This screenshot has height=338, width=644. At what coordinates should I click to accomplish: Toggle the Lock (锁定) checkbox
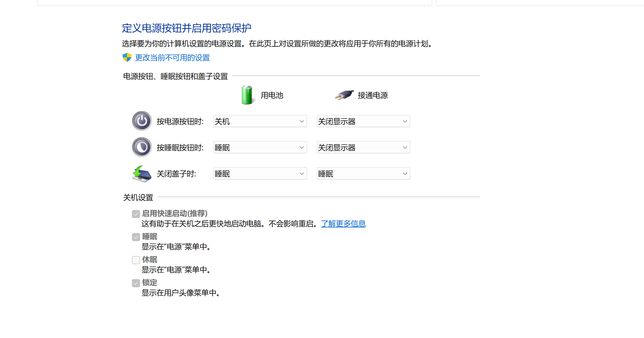coord(136,283)
